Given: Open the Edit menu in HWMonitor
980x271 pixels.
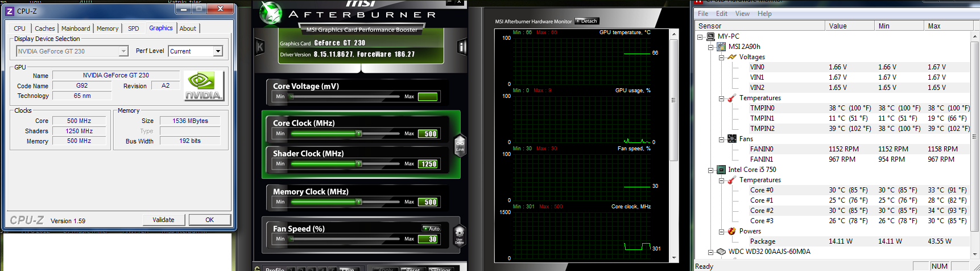Looking at the screenshot, I should pyautogui.click(x=722, y=14).
